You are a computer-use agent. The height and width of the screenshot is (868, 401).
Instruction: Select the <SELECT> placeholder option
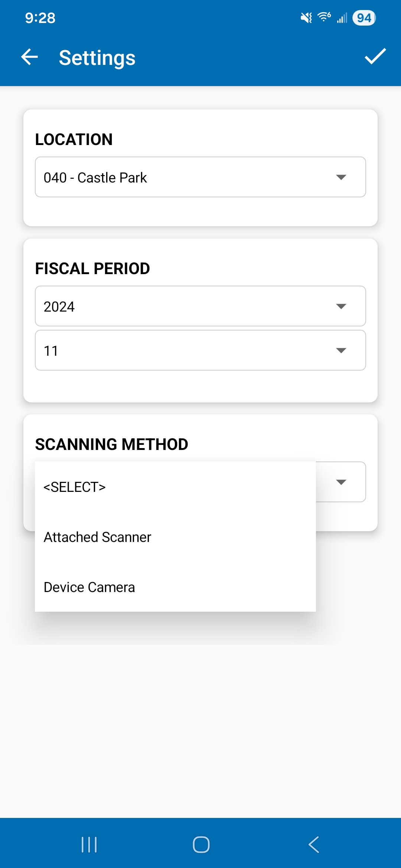pos(75,487)
